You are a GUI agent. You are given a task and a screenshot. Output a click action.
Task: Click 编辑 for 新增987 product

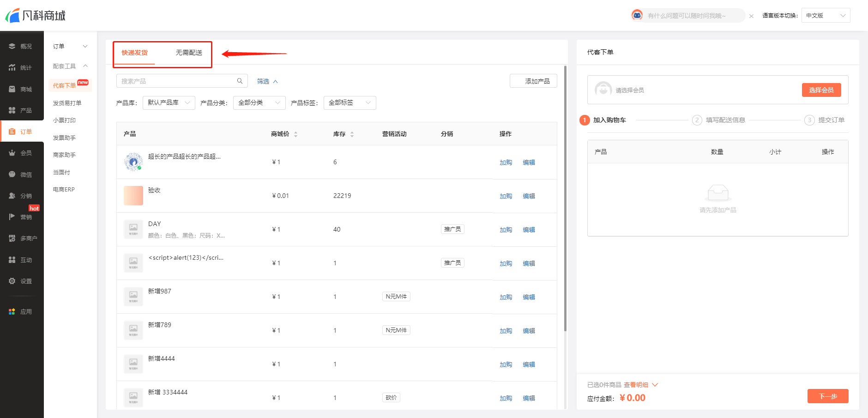point(529,297)
